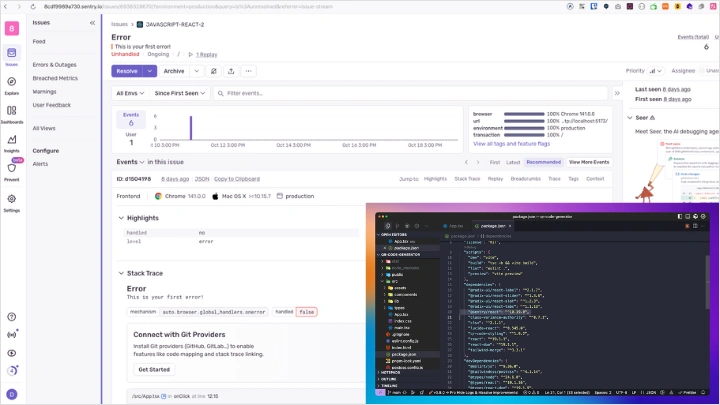This screenshot has height=405, width=720.
Task: Focus the Filter events search field
Action: click(411, 93)
